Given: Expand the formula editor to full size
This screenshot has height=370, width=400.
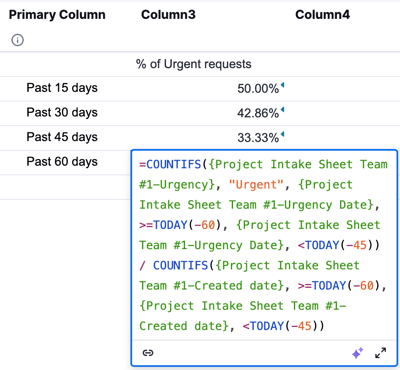Looking at the screenshot, I should (380, 353).
